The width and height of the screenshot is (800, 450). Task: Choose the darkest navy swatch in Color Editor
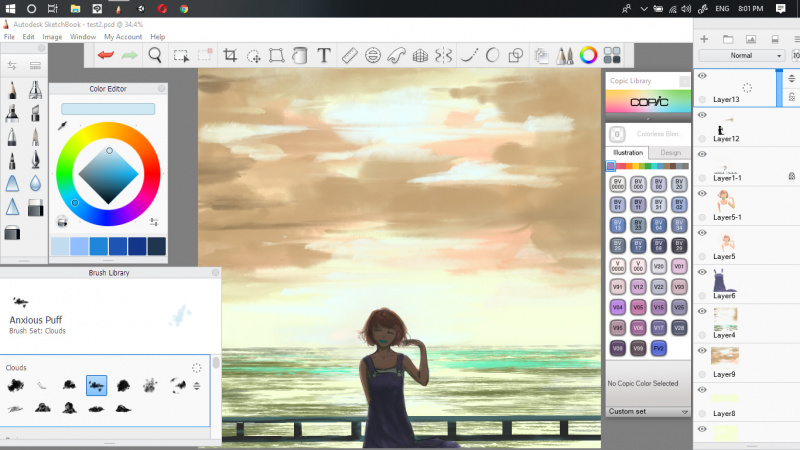point(157,246)
